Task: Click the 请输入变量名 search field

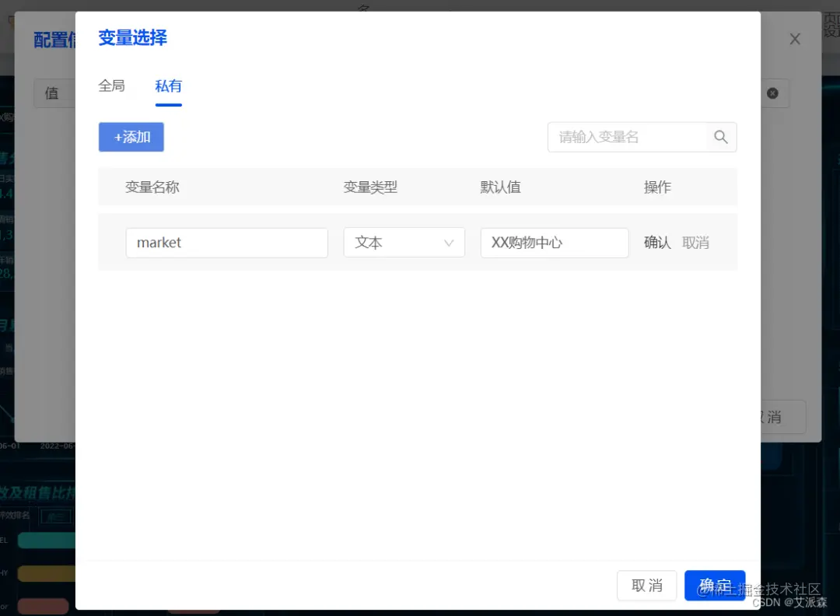Action: 630,137
